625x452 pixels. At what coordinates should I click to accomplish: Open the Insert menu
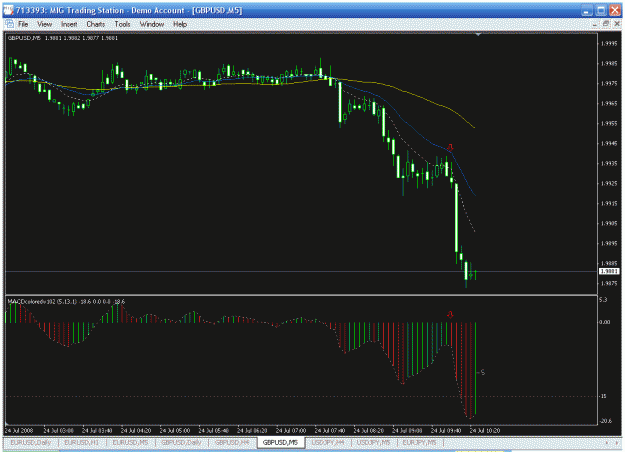[x=69, y=24]
